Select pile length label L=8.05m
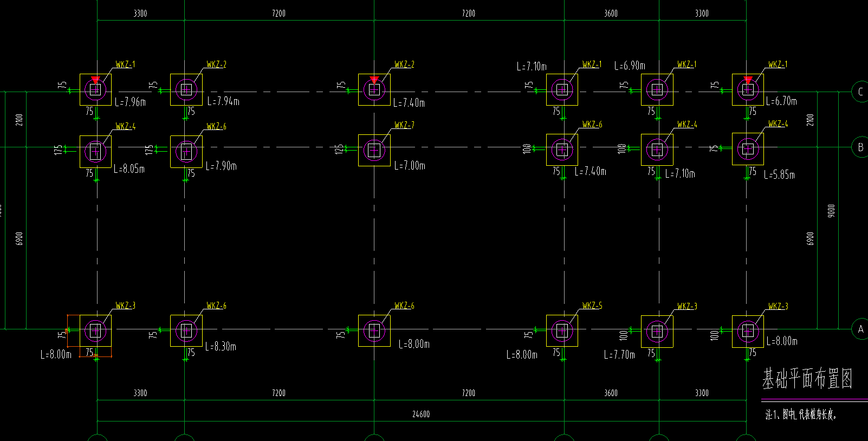Viewport: 868px width, 441px height. click(129, 168)
